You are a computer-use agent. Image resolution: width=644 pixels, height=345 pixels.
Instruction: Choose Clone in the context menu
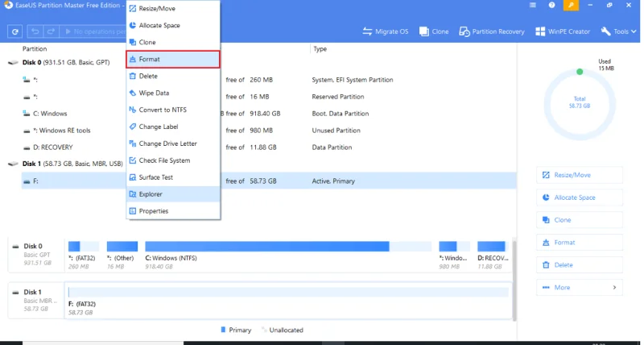(x=173, y=43)
